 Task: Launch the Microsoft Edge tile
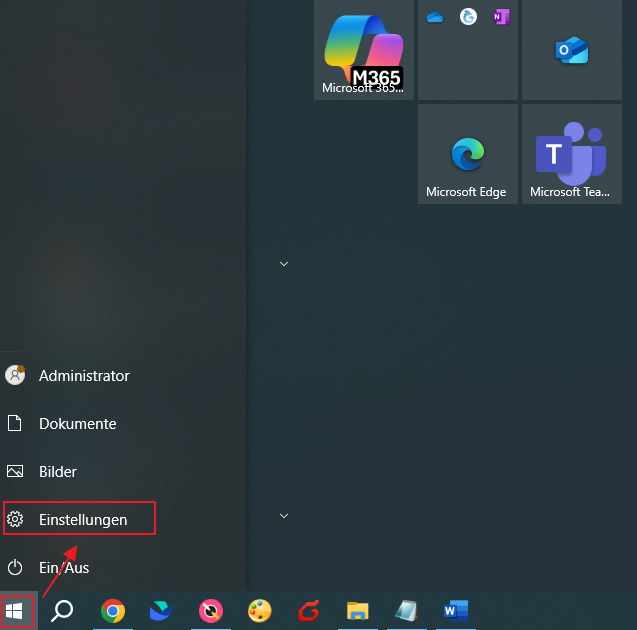468,154
